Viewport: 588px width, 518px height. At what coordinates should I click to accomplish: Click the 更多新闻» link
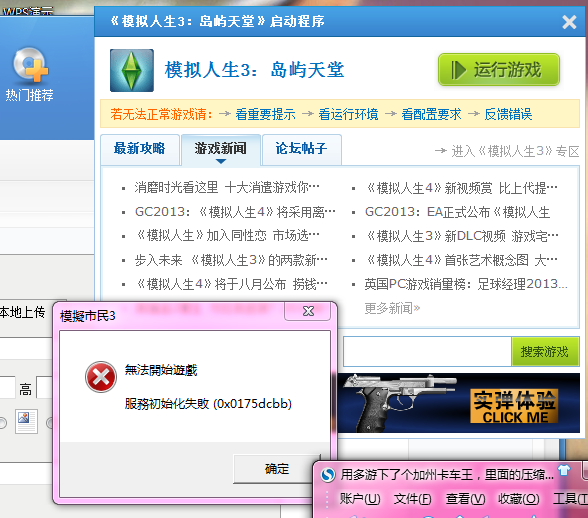click(x=392, y=308)
